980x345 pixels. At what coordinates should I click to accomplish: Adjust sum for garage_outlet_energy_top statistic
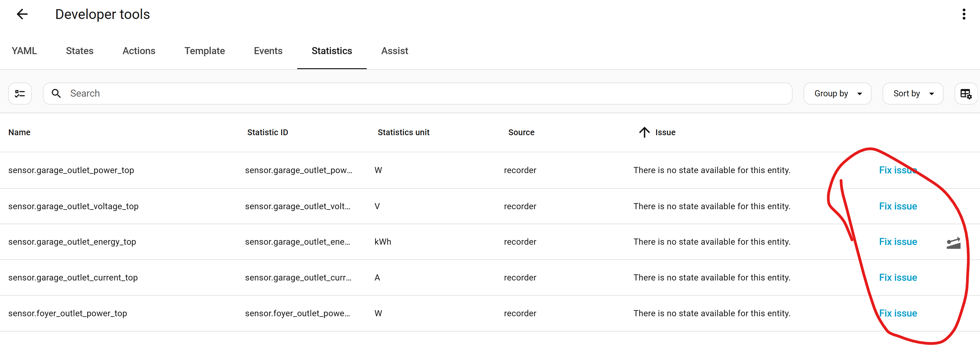[953, 243]
